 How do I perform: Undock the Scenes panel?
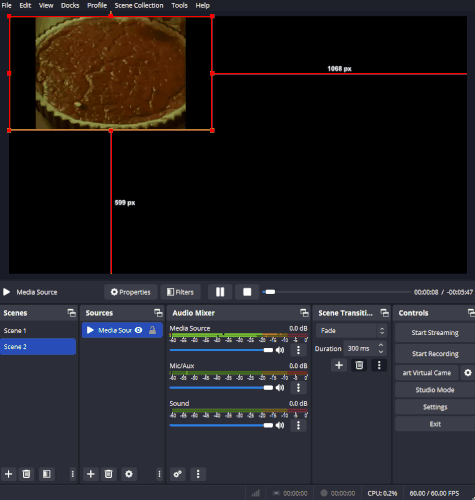72,313
